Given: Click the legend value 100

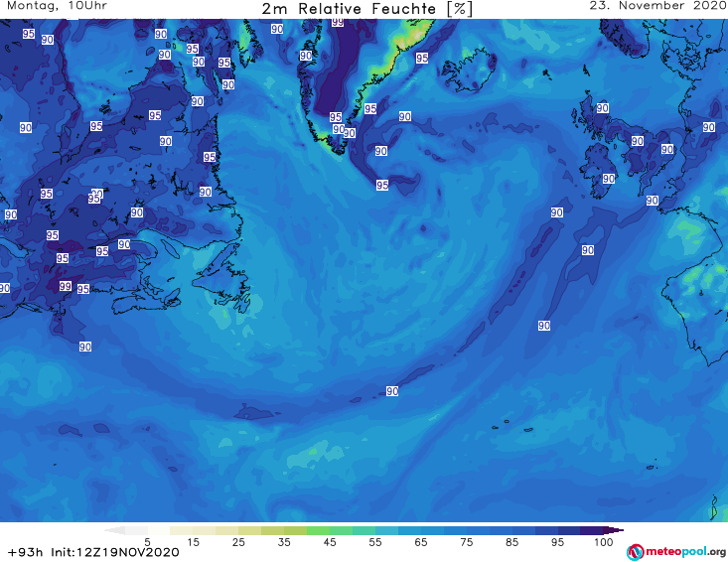Looking at the screenshot, I should 604,542.
